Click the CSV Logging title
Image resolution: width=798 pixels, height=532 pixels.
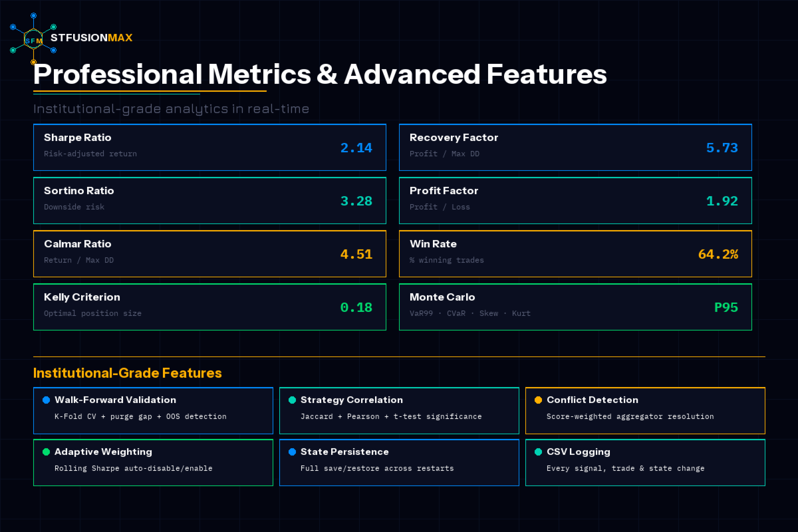pos(578,452)
